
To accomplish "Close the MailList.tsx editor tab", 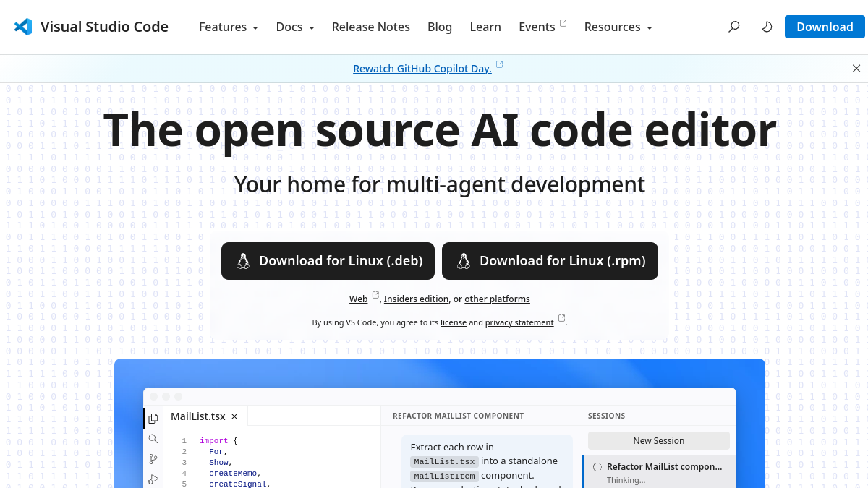I will point(234,416).
